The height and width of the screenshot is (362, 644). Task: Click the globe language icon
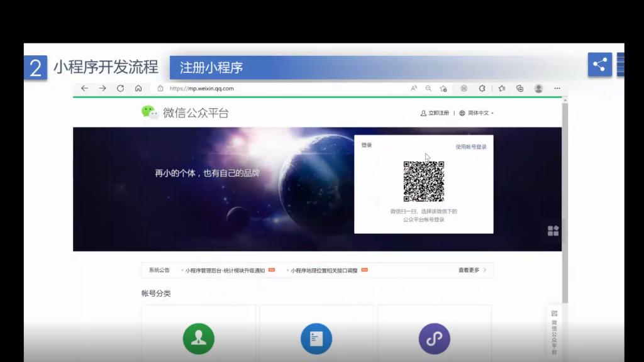pos(462,113)
